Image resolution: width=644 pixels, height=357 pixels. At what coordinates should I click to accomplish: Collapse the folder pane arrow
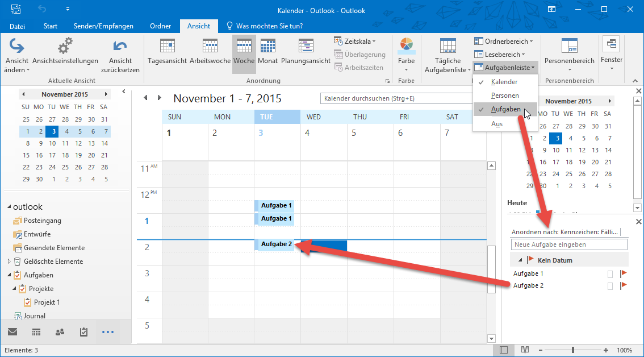pos(125,92)
